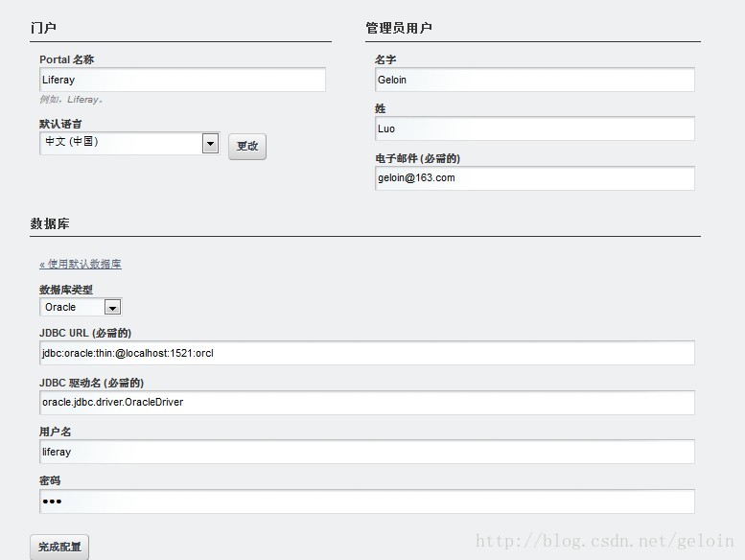Click the 完成配置 button
The width and height of the screenshot is (745, 560).
pos(59,548)
